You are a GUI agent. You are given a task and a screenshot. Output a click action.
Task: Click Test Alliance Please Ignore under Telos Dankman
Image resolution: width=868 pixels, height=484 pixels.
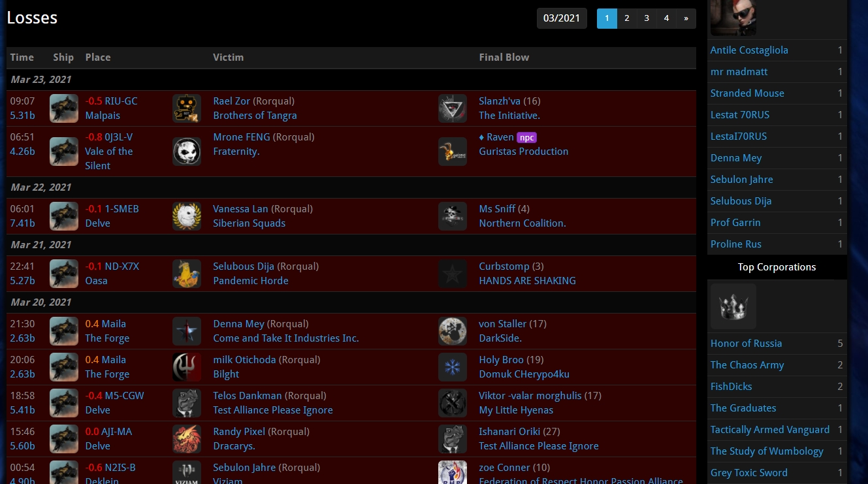272,410
